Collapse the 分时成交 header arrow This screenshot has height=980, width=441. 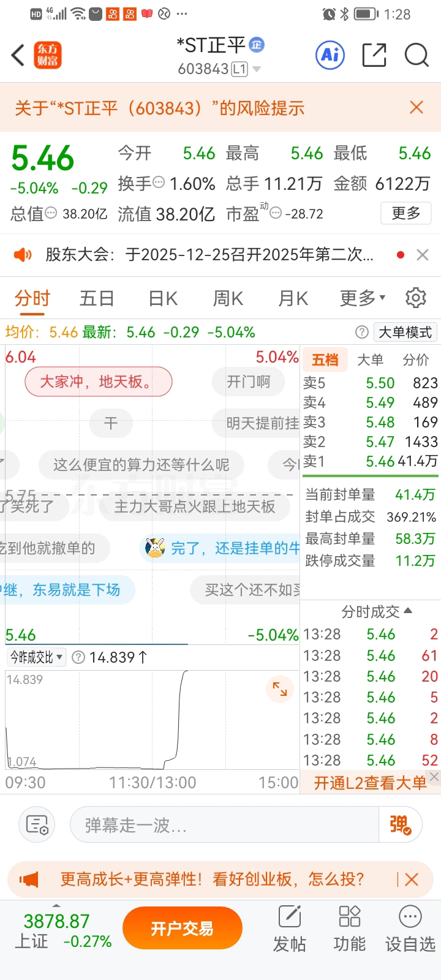409,611
